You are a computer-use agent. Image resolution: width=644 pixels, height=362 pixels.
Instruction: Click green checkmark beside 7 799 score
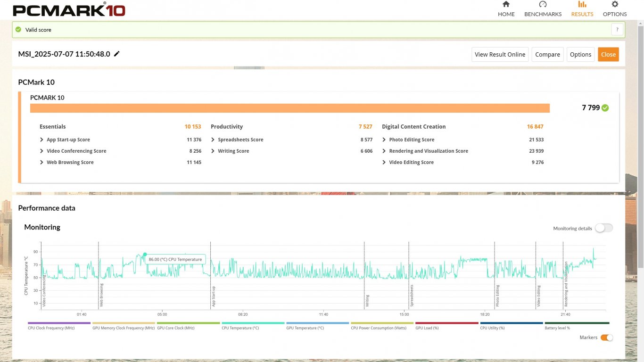(x=605, y=108)
